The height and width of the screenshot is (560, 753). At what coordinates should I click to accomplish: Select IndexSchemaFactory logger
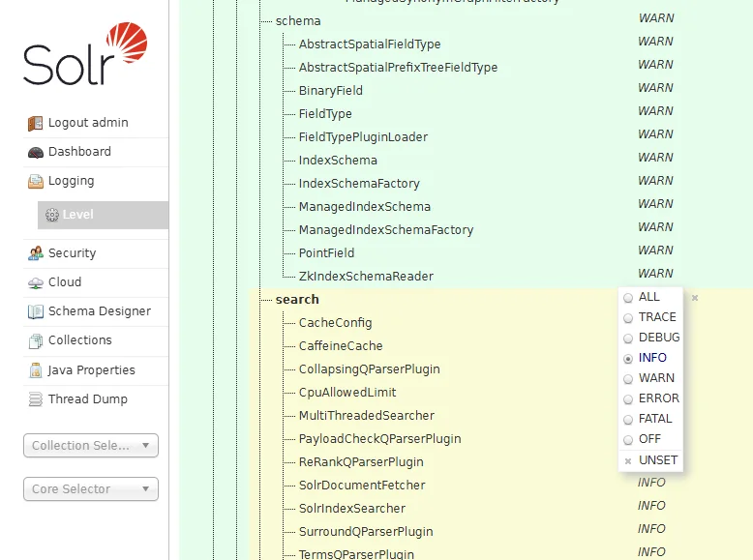pyautogui.click(x=359, y=184)
